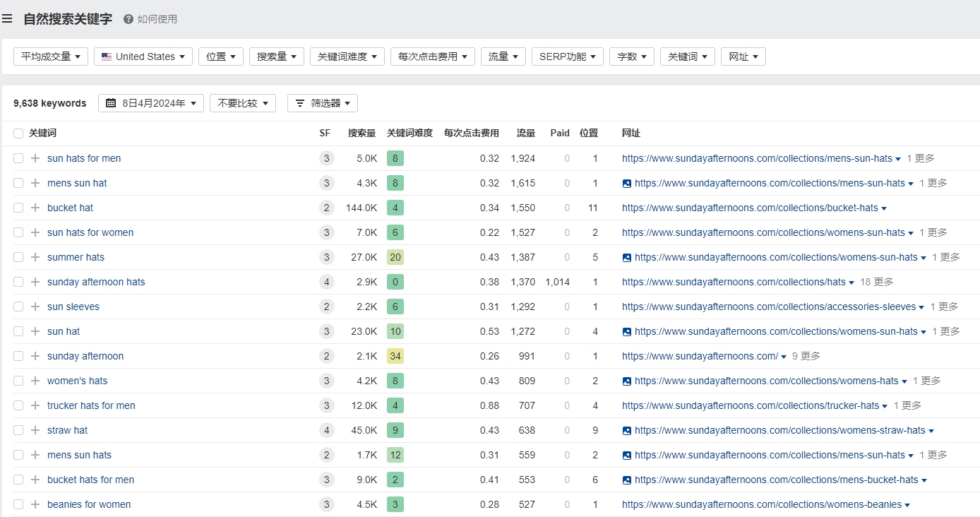Add 'mens sun hats' keyword with plus icon
The image size is (980, 517).
coord(35,455)
